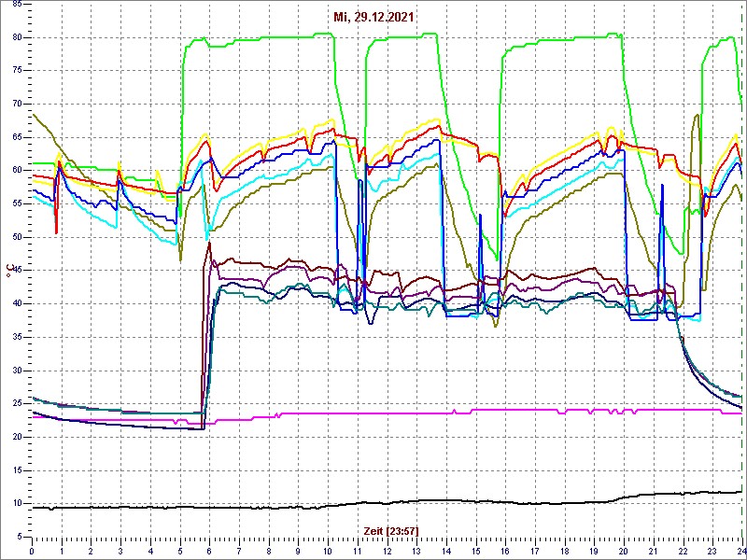Viewport: 747px width, 560px height.
Task: Click the 60 value on the temperature axis
Action: coord(17,171)
